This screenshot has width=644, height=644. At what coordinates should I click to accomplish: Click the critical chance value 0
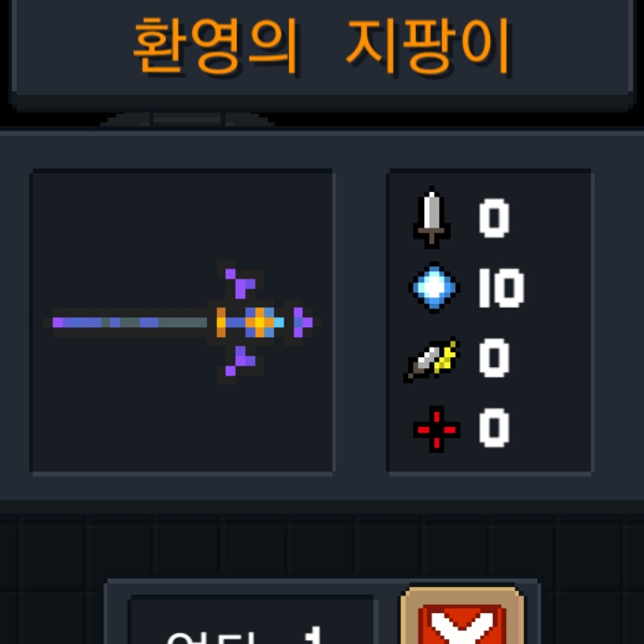coord(494,358)
